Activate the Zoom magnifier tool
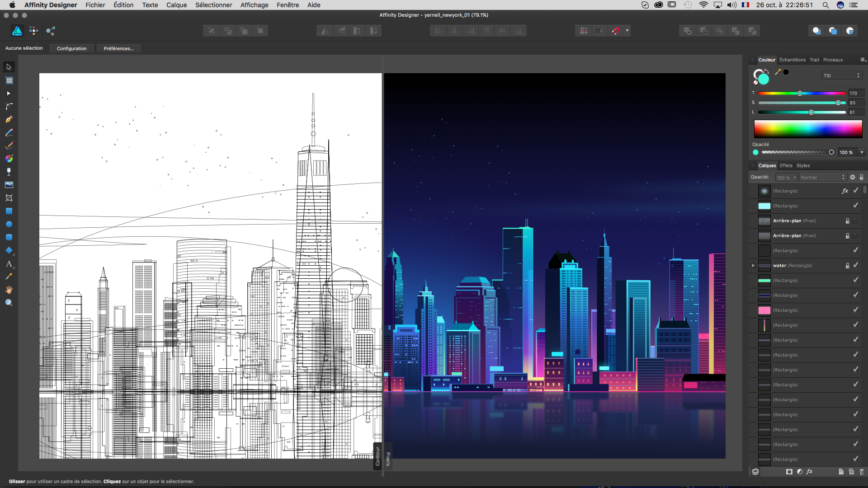This screenshot has width=868, height=488. [x=9, y=303]
